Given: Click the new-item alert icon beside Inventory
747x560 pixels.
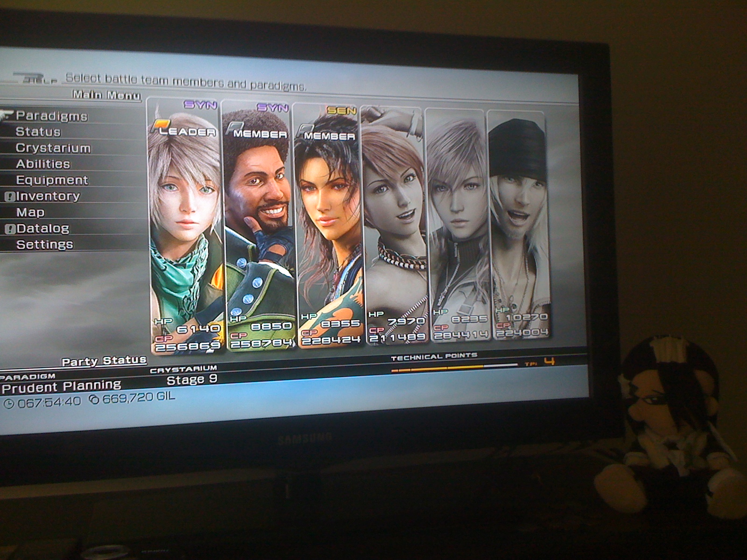Looking at the screenshot, I should (10, 196).
